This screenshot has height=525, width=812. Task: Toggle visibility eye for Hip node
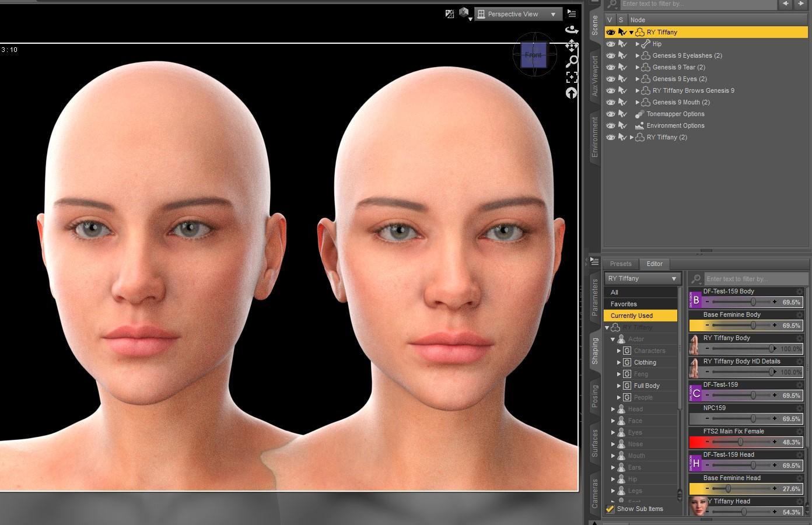tap(611, 44)
